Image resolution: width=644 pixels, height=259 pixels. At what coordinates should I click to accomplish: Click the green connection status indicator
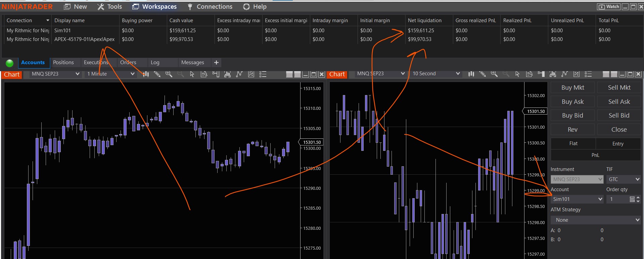click(x=9, y=63)
